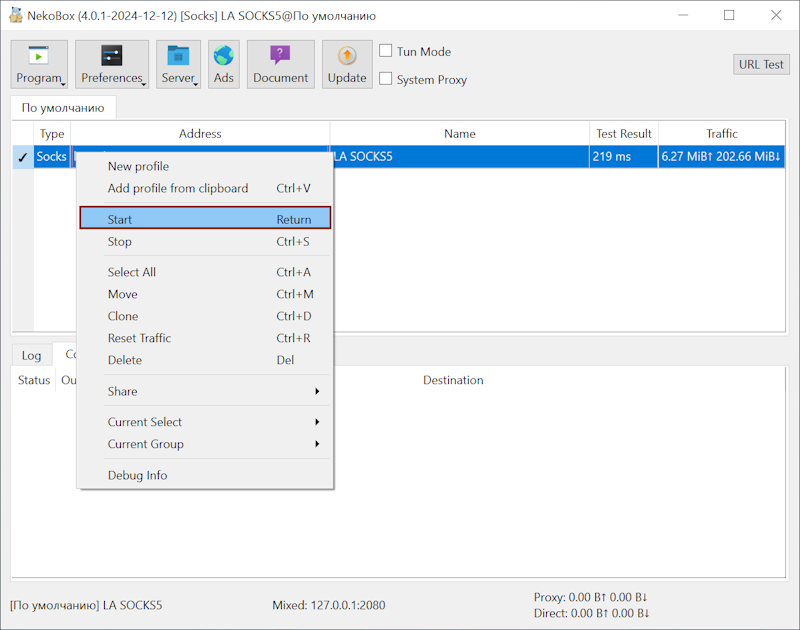The height and width of the screenshot is (630, 800).
Task: Expand the Current Select submenu
Action: [205, 422]
